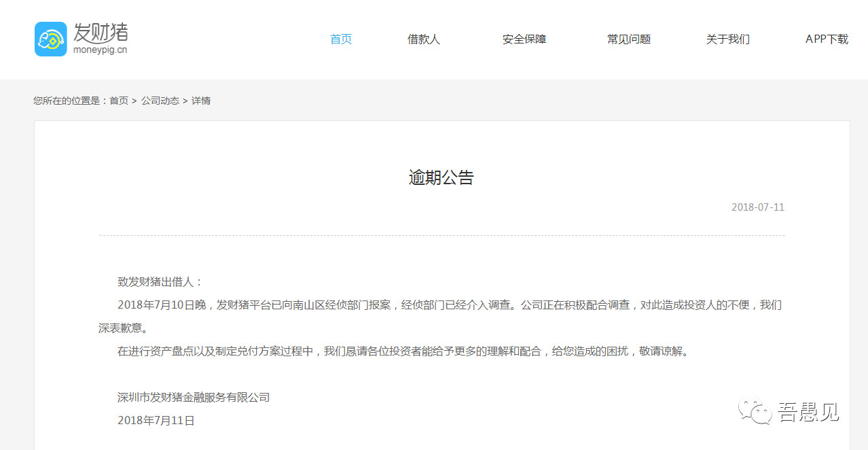Click the 详情 breadcrumb entry
This screenshot has height=450, width=868.
coord(201,101)
